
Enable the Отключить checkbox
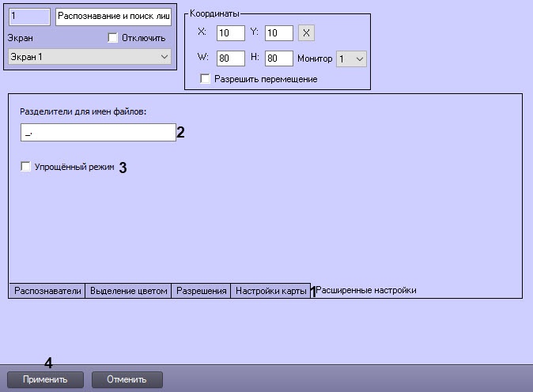[112, 37]
